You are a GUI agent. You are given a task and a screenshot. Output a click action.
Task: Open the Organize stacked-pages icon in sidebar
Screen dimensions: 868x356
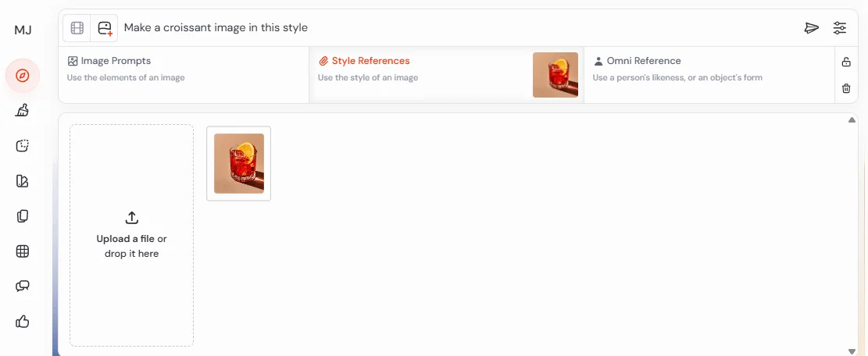[x=22, y=216]
